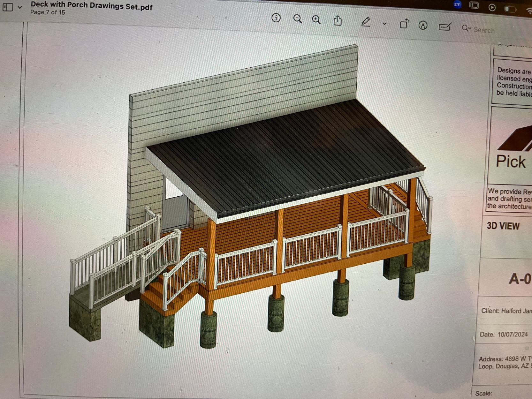Click the Inspector info icon

click(276, 18)
